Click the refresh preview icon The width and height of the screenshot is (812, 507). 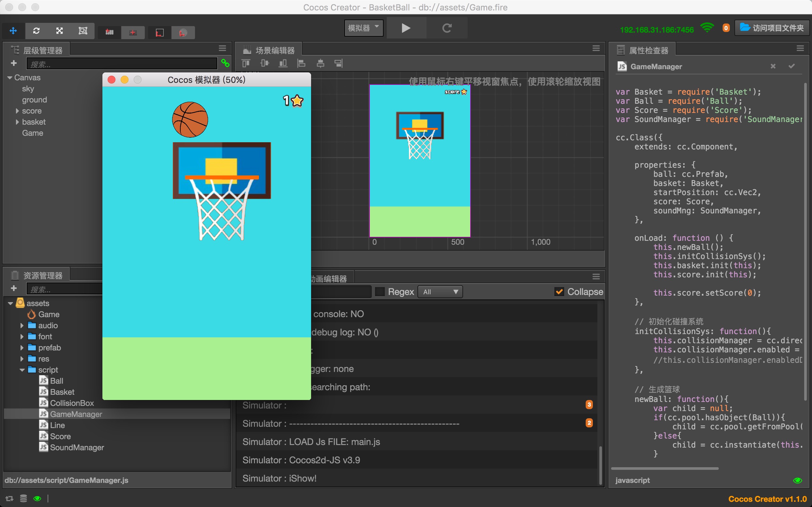pyautogui.click(x=447, y=28)
